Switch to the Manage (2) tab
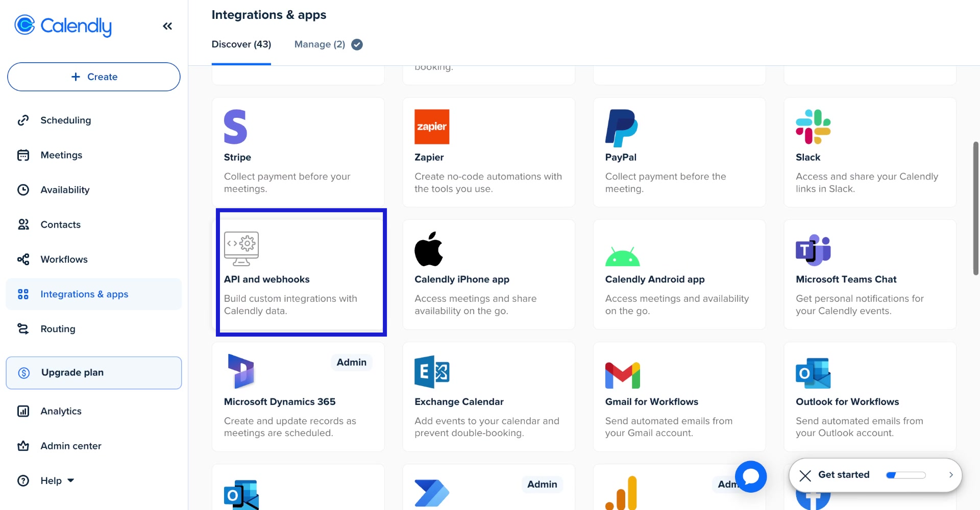 pyautogui.click(x=320, y=44)
